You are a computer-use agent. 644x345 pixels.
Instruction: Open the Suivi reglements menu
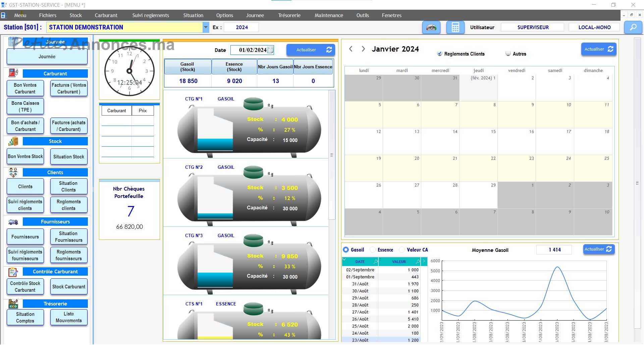(x=151, y=15)
